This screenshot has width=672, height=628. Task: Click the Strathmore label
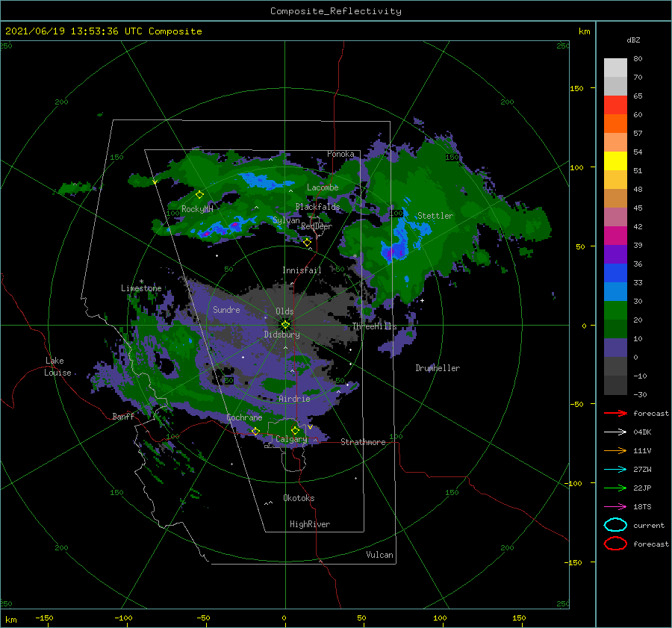pyautogui.click(x=363, y=442)
